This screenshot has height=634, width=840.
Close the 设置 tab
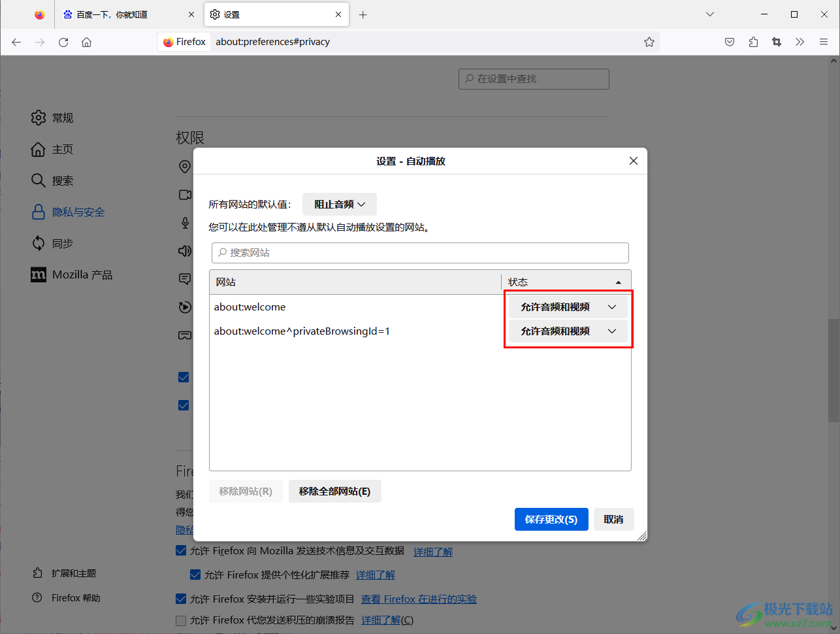click(x=338, y=14)
